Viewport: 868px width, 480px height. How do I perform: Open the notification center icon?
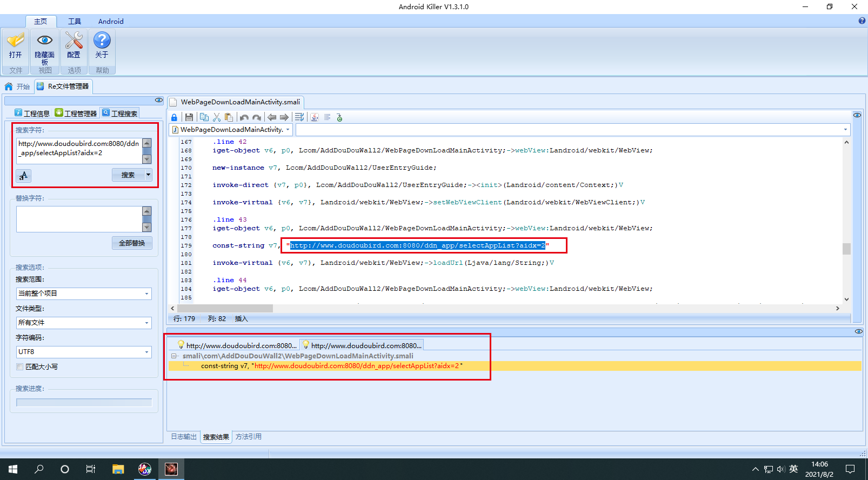[x=850, y=469]
